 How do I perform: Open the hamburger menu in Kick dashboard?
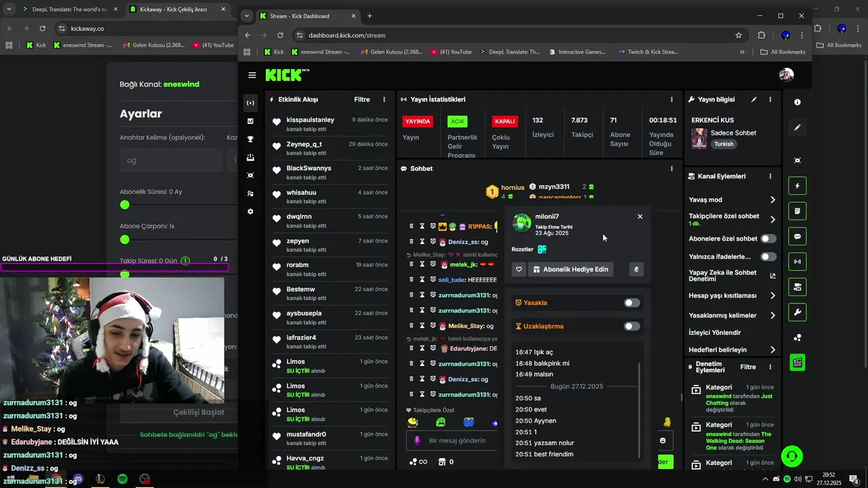pos(252,75)
